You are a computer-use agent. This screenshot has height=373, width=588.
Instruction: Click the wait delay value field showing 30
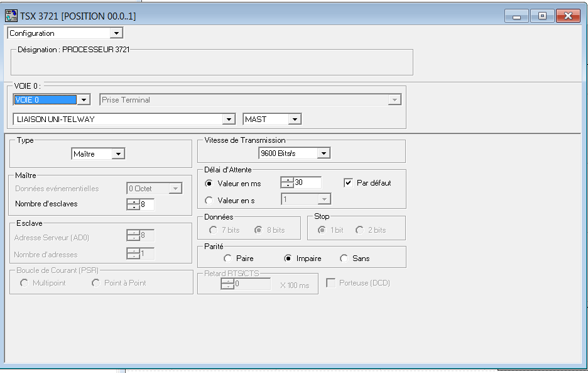(x=307, y=182)
